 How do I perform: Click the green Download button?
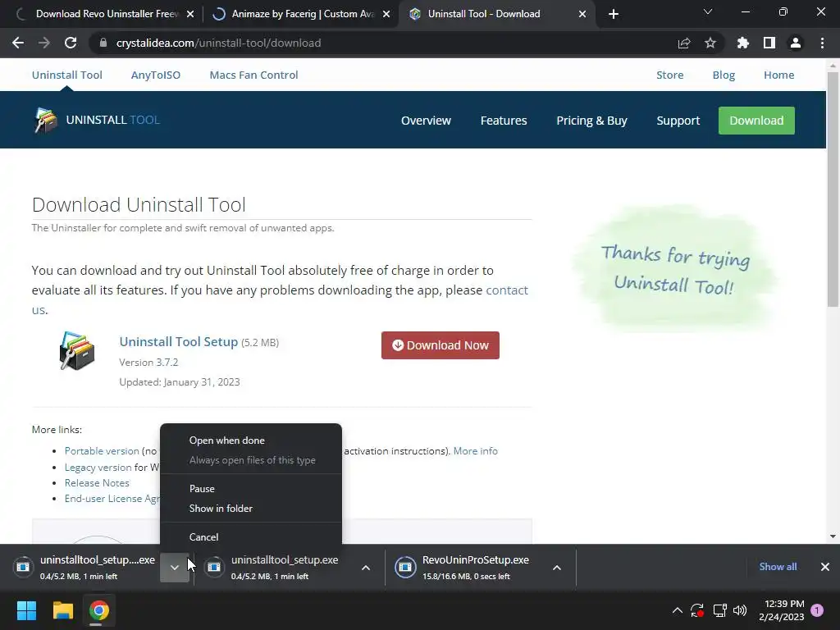tap(756, 121)
